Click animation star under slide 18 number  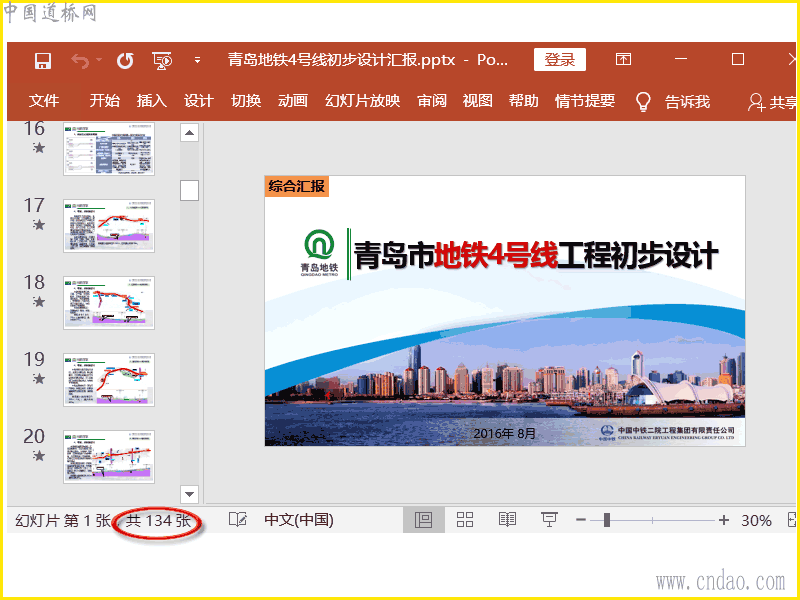pyautogui.click(x=39, y=302)
